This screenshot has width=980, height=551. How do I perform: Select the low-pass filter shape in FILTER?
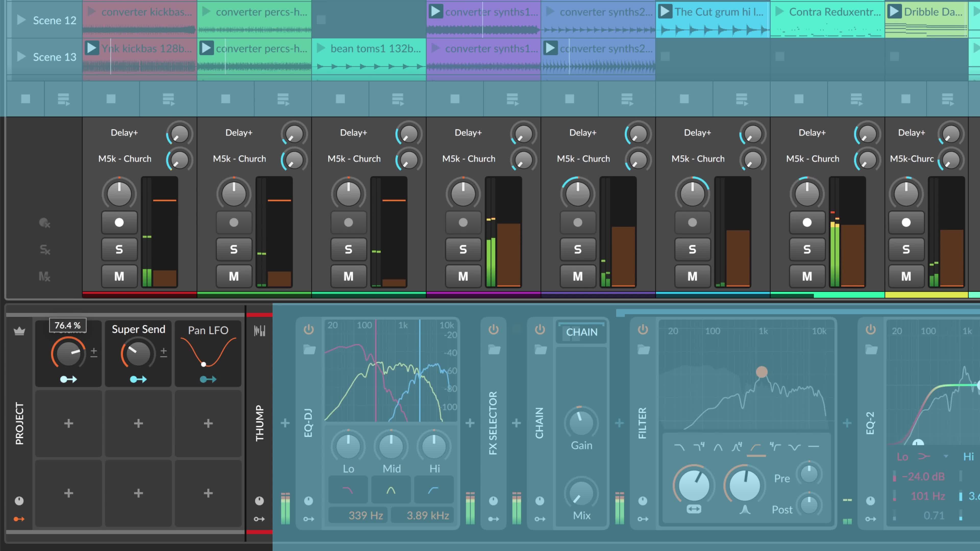click(x=679, y=447)
